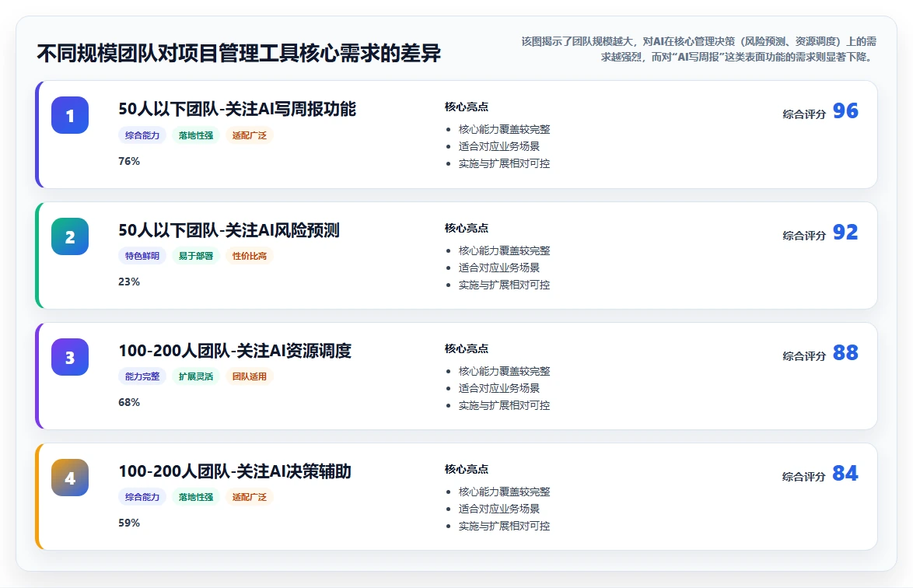Screen dimensions: 913x588
Task: Click 实施与扩展相对可控 in card 4
Action: click(504, 526)
